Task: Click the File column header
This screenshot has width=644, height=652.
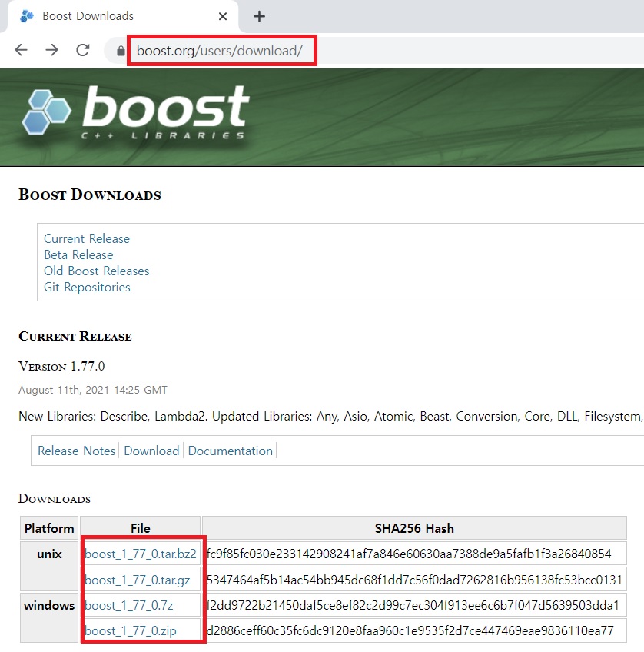Action: point(141,528)
